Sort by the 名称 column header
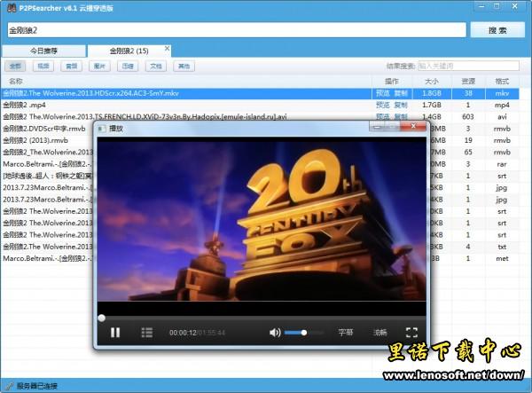Image resolution: width=532 pixels, height=393 pixels. pyautogui.click(x=186, y=82)
